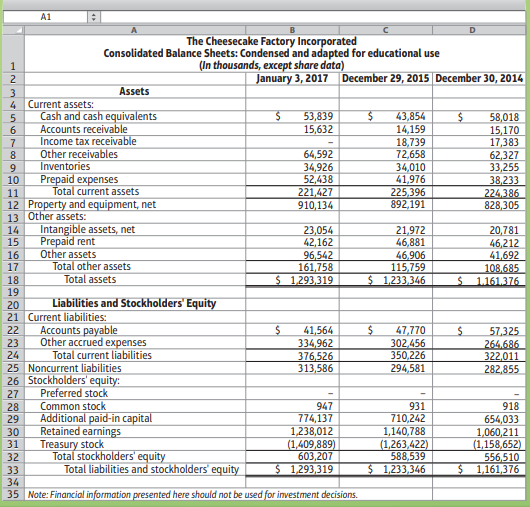
Task: Select 'Cash and cash equivalents' label cell
Action: pyautogui.click(x=135, y=116)
